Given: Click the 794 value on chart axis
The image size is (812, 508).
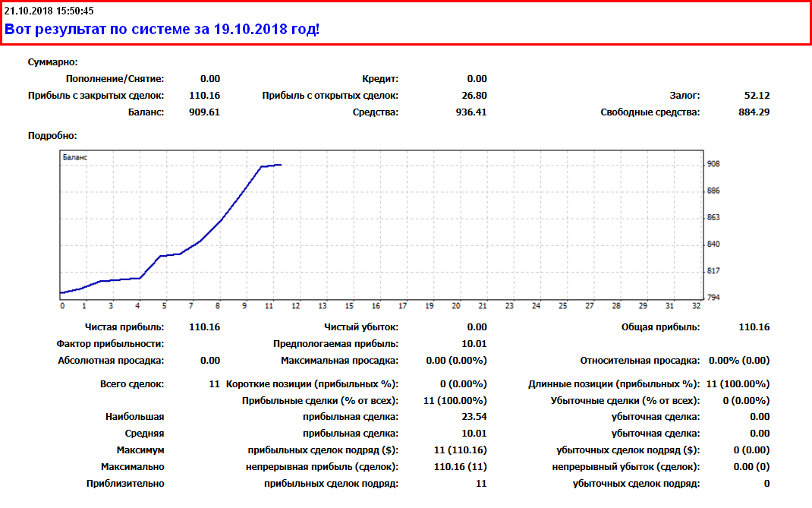Looking at the screenshot, I should tap(713, 298).
